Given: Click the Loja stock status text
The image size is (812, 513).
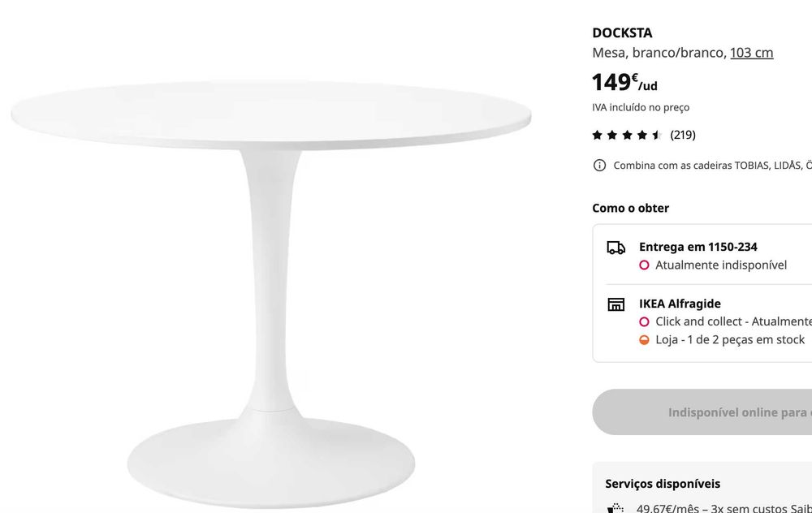Looking at the screenshot, I should tap(730, 340).
